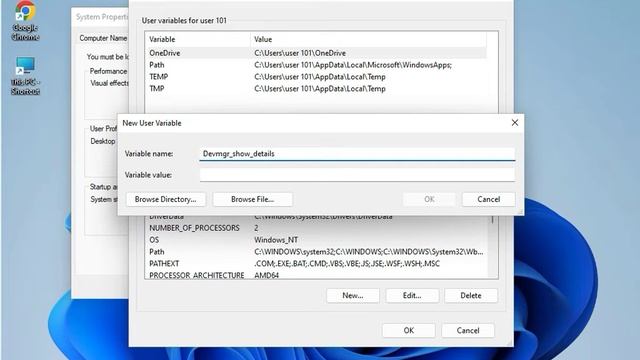
Task: Click system variables list scrollbar
Action: tap(493, 247)
